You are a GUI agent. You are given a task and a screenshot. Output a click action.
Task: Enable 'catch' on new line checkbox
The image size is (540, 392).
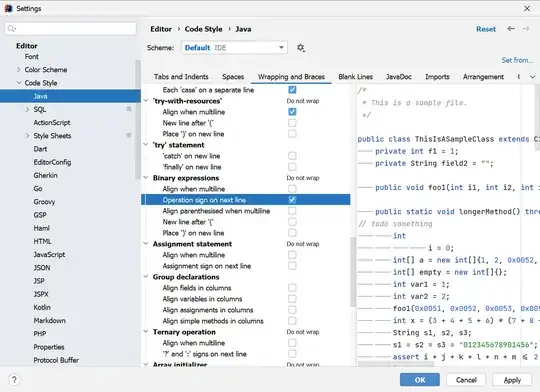(292, 156)
